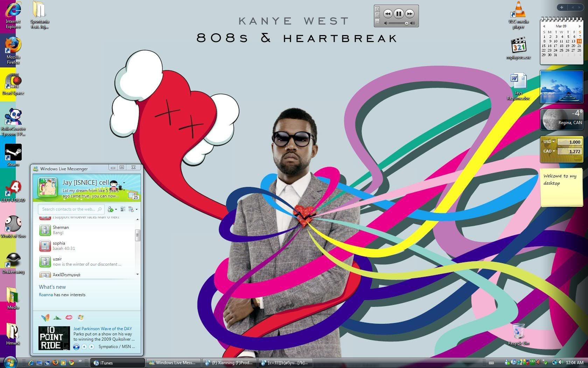Click the MSN butterfly icon in Messenger

click(45, 318)
